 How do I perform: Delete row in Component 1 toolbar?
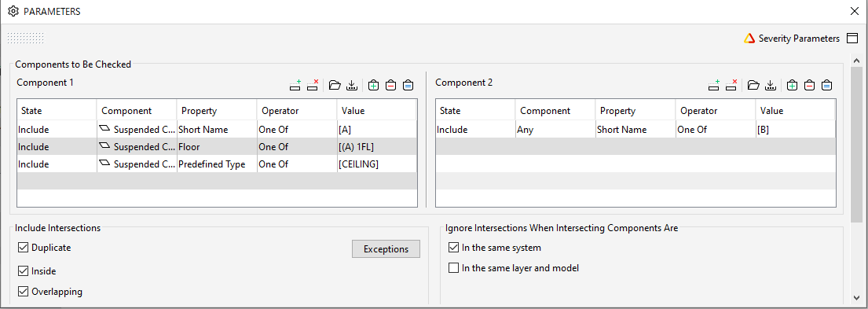[x=313, y=85]
